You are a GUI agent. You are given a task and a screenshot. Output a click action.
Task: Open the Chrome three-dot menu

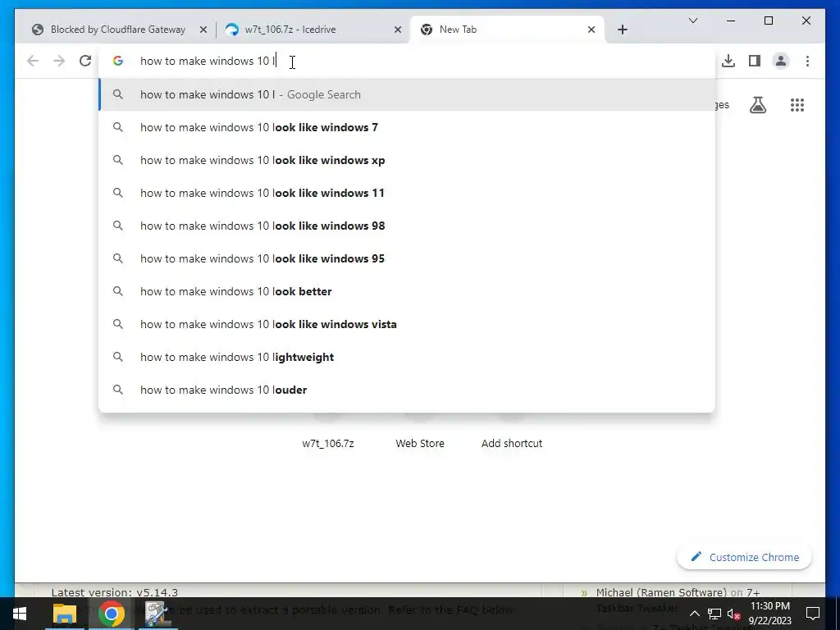click(x=807, y=61)
